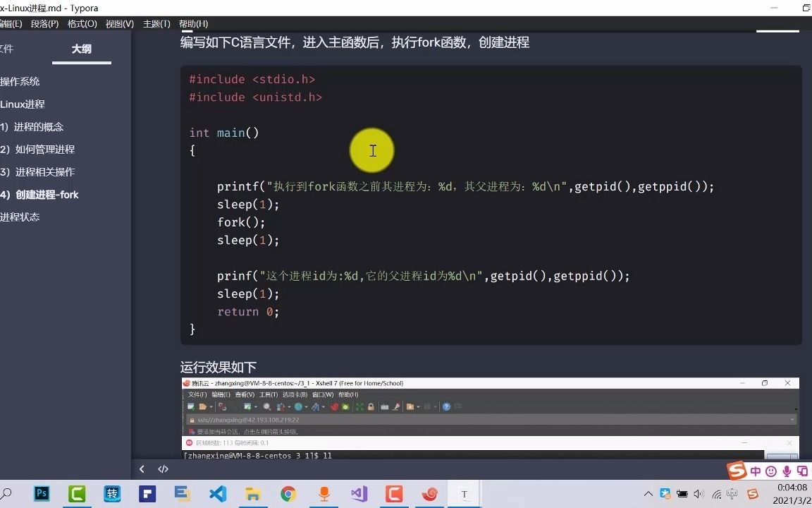The width and height of the screenshot is (812, 508).
Task: Place cursor in '#include <stdio.h>' line
Action: pos(252,79)
